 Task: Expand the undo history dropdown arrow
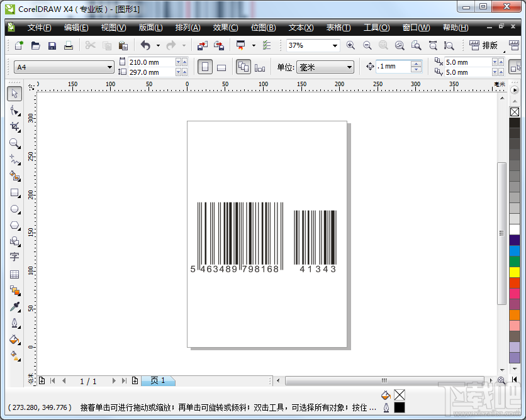coord(158,46)
